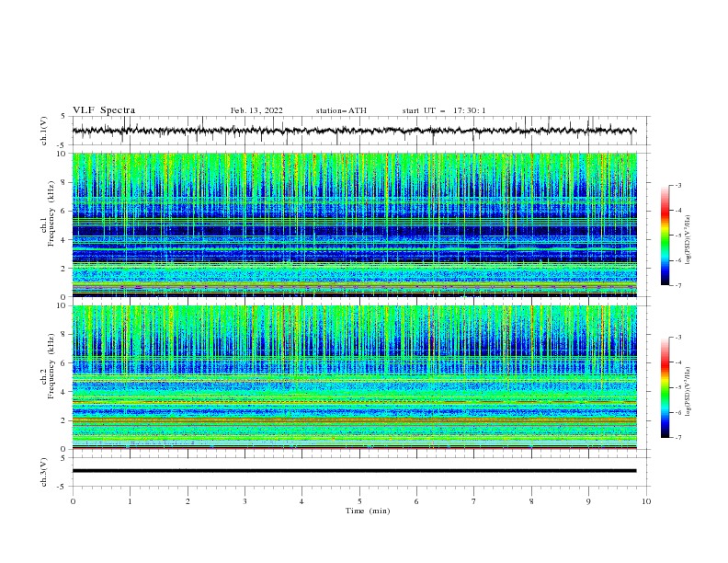Click the ch.1 spectrogram panel

point(354,224)
